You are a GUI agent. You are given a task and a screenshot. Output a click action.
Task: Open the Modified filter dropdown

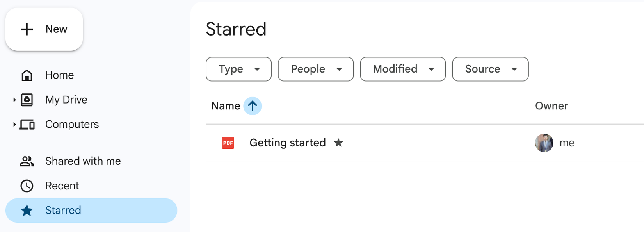(402, 69)
